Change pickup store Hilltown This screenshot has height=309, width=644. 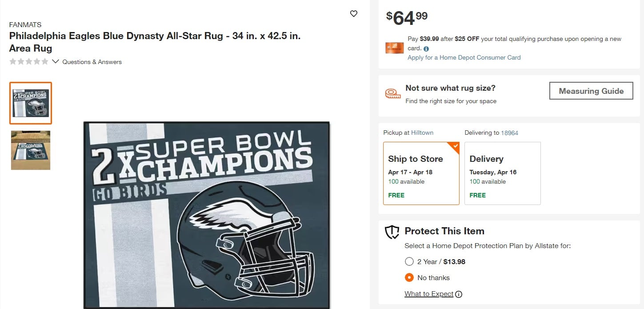[x=422, y=132]
